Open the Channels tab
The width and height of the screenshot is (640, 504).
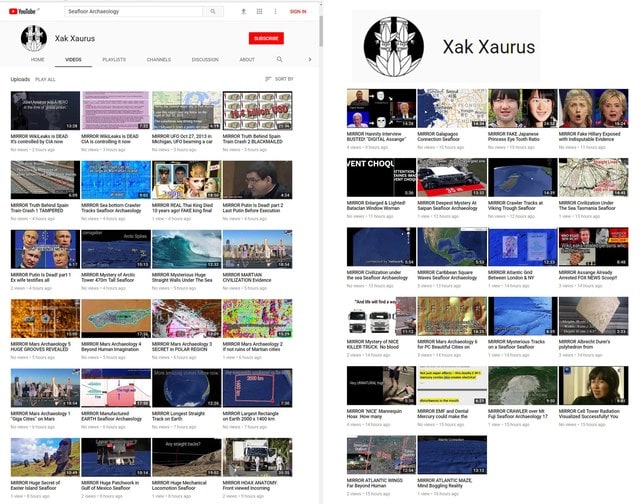click(159, 60)
